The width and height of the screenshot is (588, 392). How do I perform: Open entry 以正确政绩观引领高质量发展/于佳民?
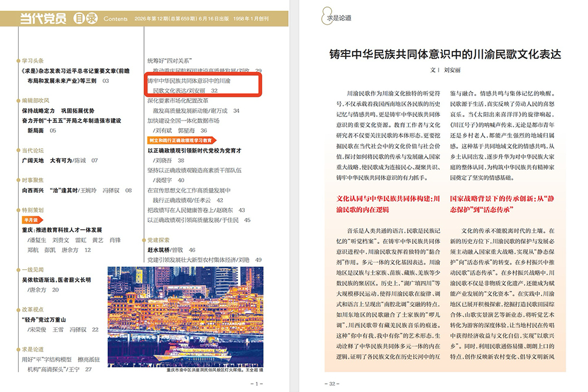tap(199, 220)
